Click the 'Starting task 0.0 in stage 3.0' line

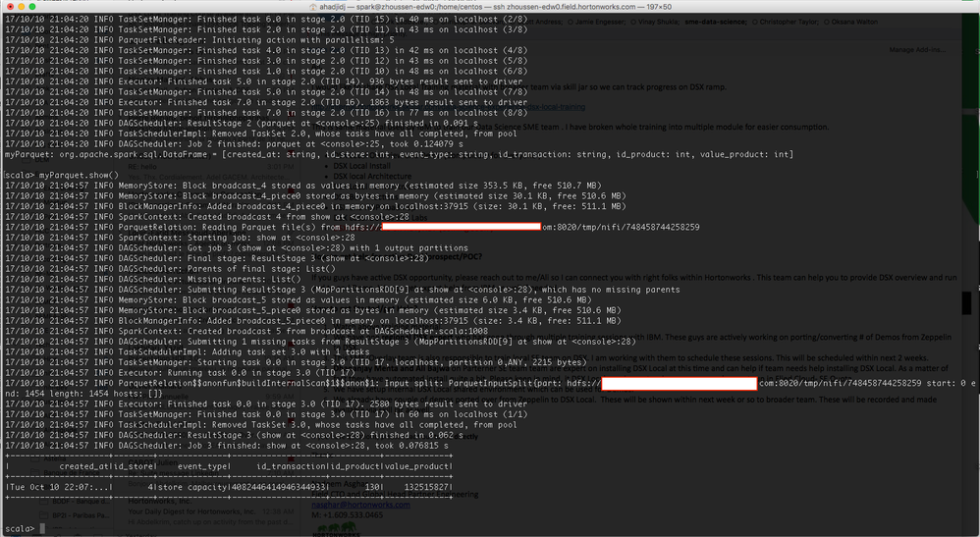tap(296, 362)
